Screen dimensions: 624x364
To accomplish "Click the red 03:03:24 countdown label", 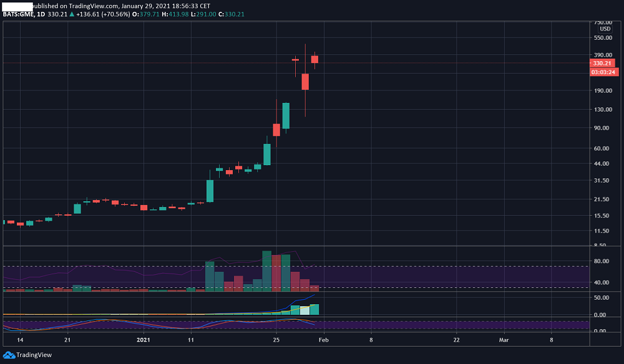I will [x=603, y=72].
